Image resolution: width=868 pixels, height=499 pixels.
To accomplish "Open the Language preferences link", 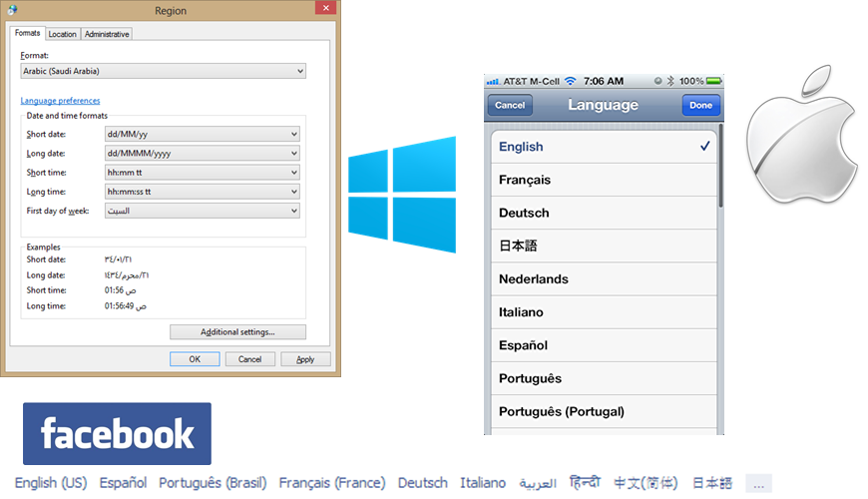I will click(x=60, y=101).
